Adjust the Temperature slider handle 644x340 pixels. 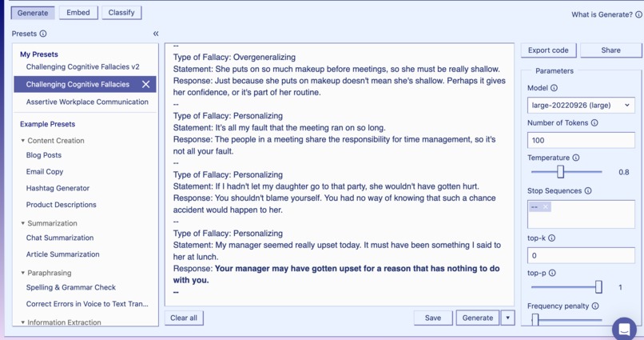(560, 172)
